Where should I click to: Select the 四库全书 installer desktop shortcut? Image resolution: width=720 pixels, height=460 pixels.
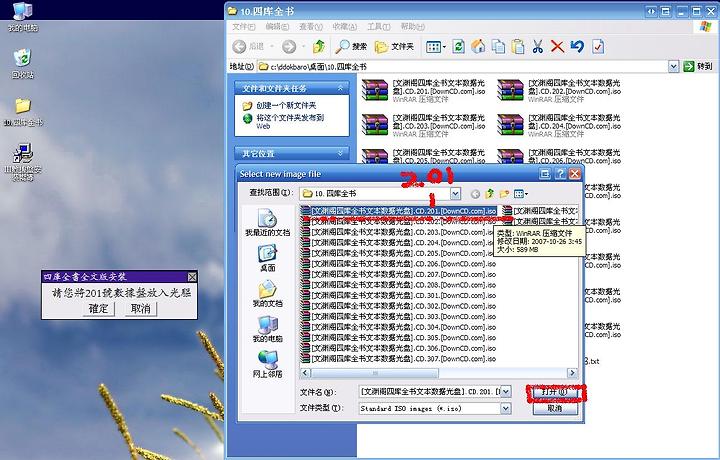(23, 163)
